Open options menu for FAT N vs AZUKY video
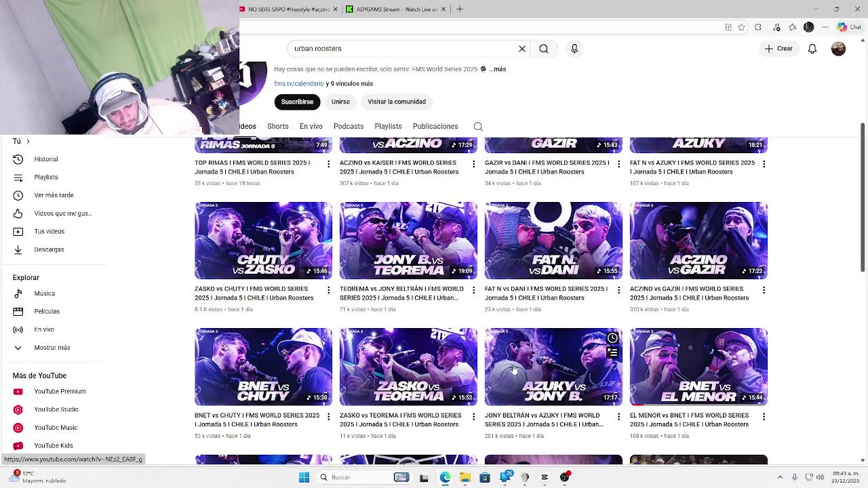The width and height of the screenshot is (868, 488). [764, 164]
